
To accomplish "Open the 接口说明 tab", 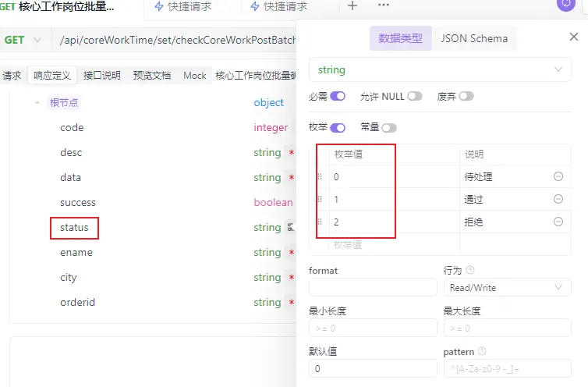I will [101, 76].
